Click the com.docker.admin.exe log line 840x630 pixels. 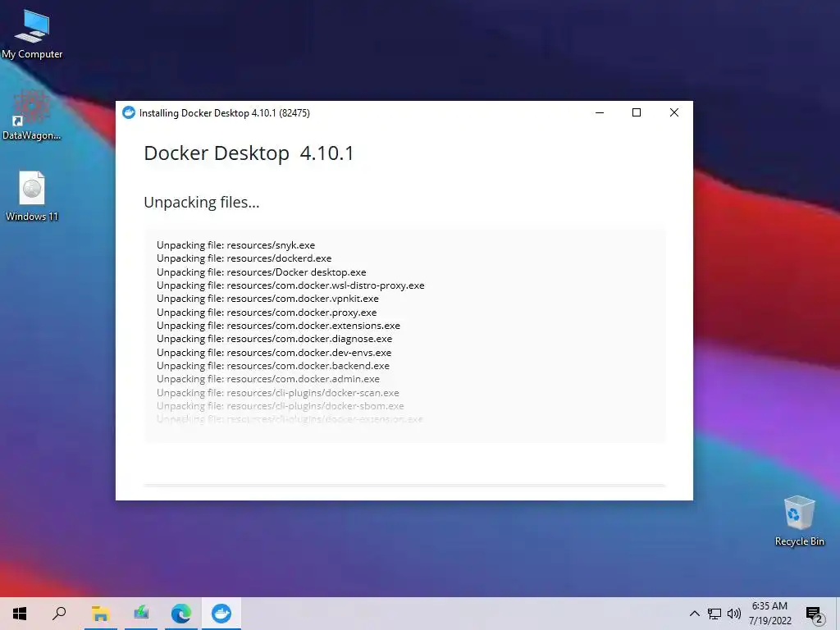coord(268,379)
